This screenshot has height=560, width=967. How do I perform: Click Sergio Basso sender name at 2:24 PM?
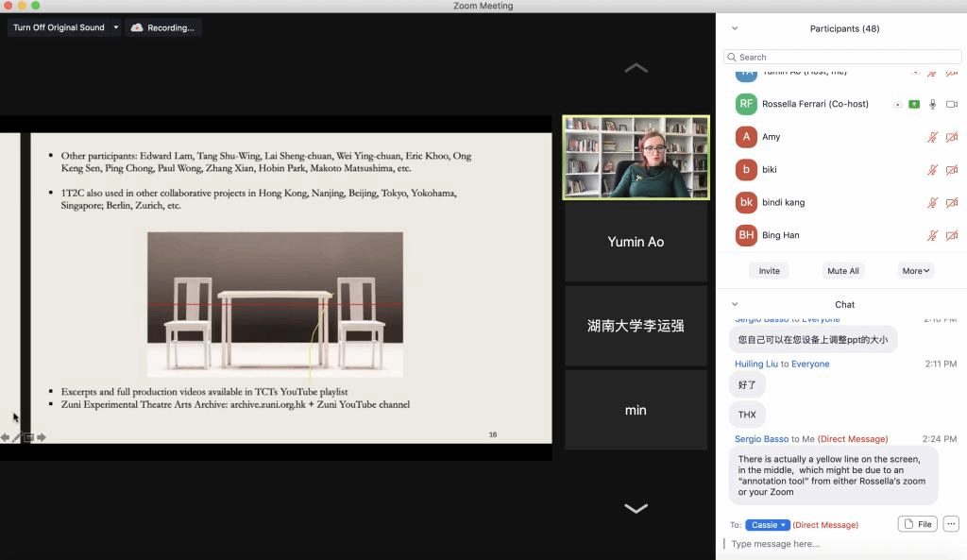click(762, 439)
